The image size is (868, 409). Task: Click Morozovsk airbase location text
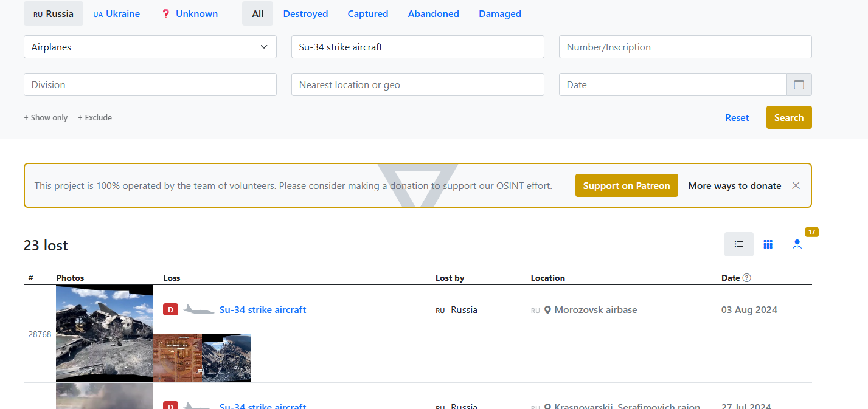[596, 310]
